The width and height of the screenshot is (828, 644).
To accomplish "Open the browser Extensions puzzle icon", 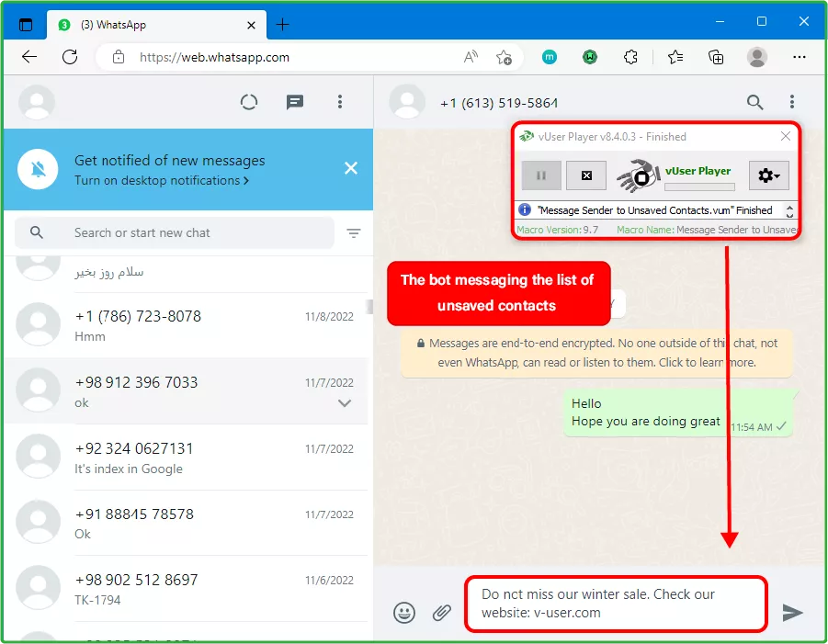I will (x=630, y=57).
